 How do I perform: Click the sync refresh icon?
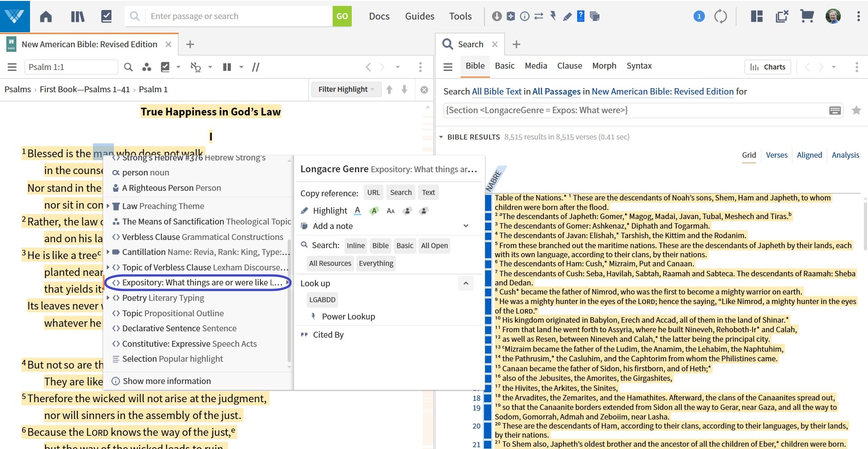[x=721, y=16]
